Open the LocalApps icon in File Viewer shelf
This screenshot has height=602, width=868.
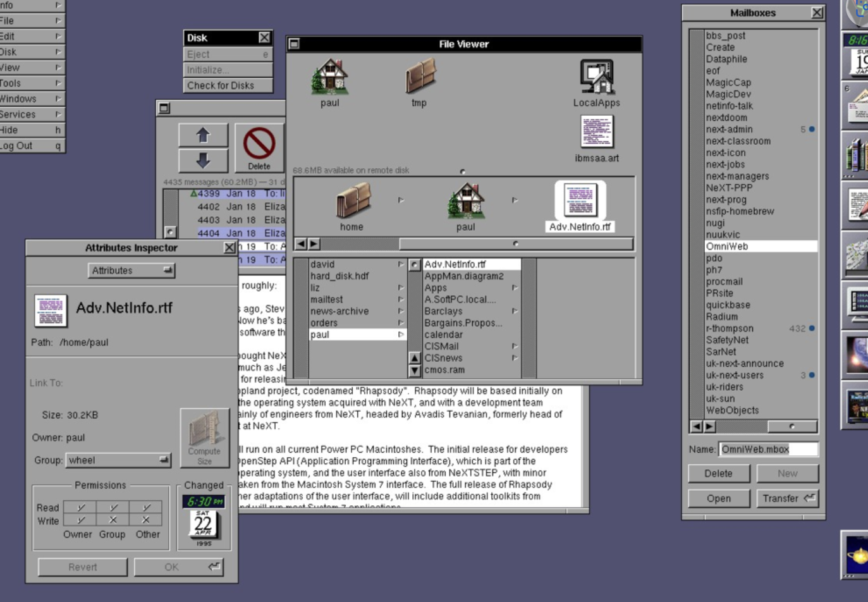pyautogui.click(x=596, y=78)
